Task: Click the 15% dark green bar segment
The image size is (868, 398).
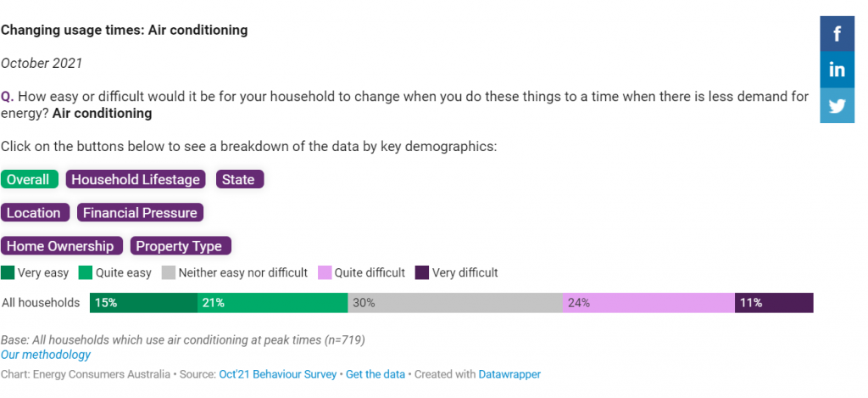Action: point(144,303)
